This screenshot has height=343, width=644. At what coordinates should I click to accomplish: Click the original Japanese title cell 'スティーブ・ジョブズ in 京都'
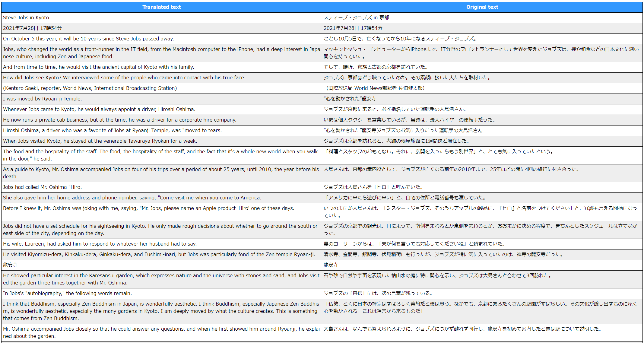click(x=356, y=17)
